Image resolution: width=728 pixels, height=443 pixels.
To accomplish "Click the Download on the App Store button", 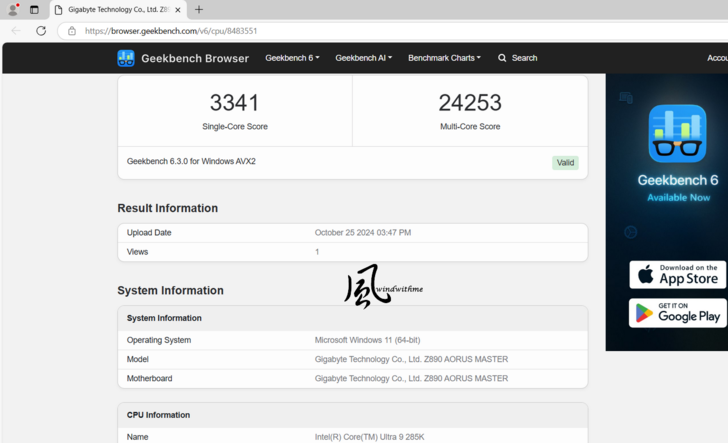I will [x=677, y=275].
